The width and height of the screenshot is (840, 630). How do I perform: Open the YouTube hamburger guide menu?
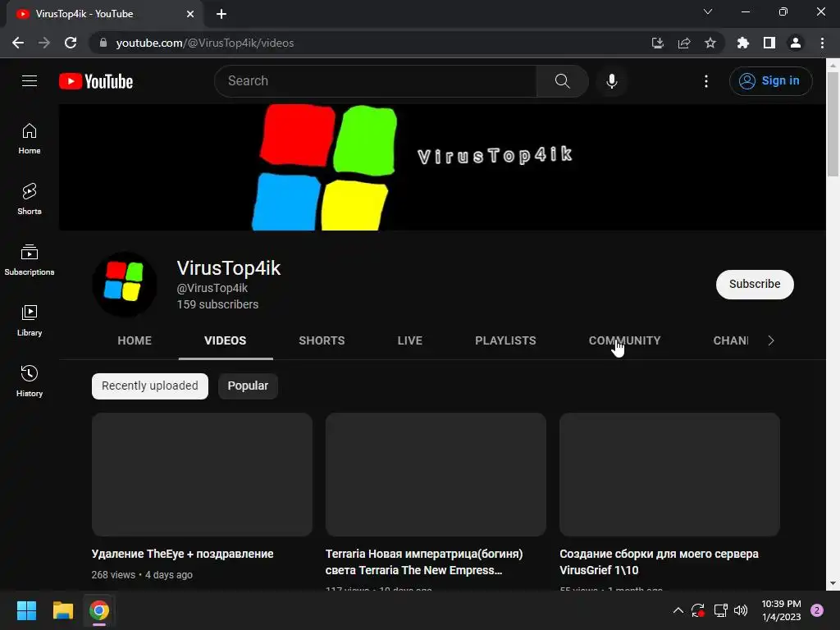point(30,81)
